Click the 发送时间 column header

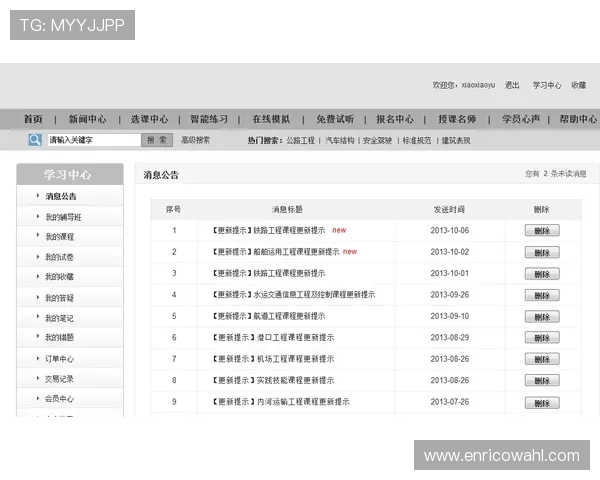tap(449, 209)
